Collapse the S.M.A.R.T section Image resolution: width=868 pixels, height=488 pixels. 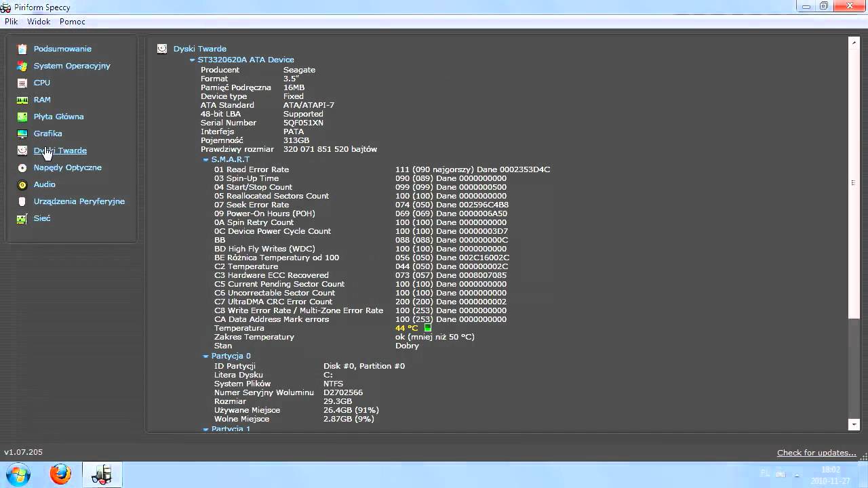[x=206, y=160]
